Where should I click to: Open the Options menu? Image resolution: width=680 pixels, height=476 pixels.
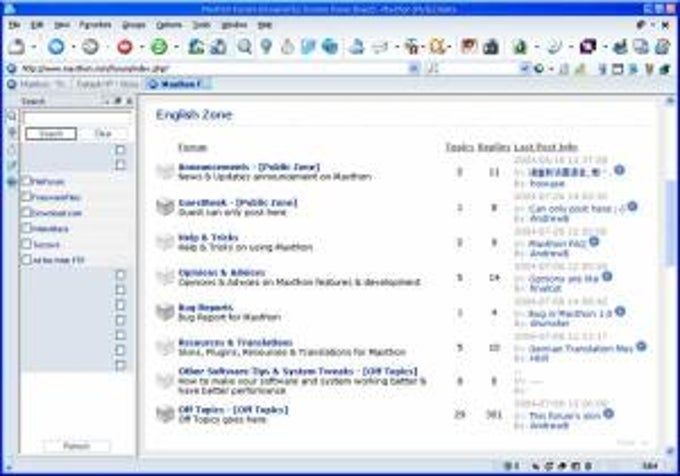pyautogui.click(x=169, y=25)
